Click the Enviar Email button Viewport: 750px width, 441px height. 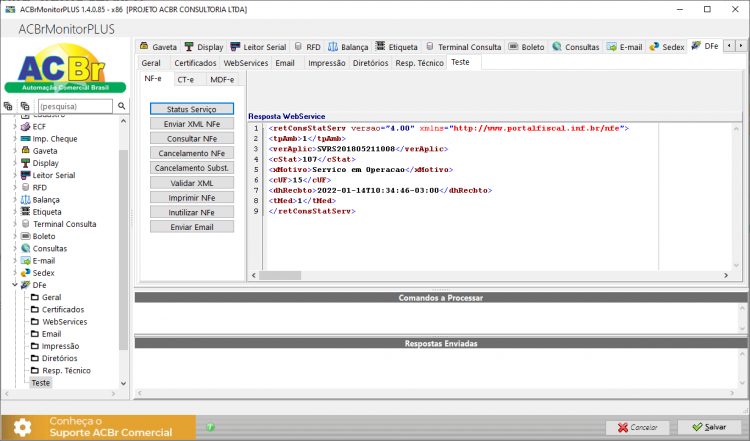point(192,227)
